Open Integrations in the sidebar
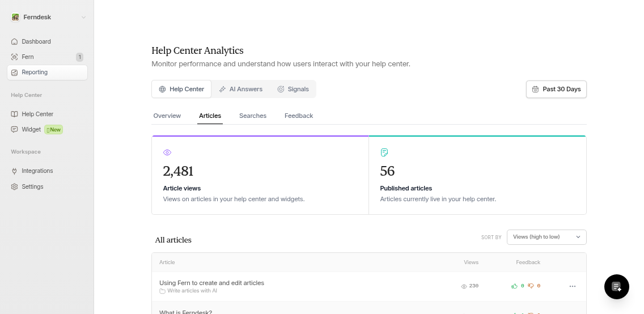The height and width of the screenshot is (314, 644). 47,171
